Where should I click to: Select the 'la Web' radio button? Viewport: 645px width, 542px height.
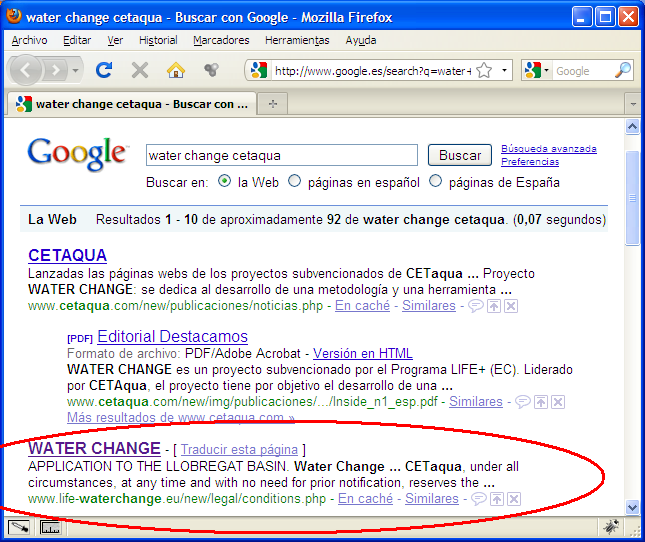click(x=224, y=181)
